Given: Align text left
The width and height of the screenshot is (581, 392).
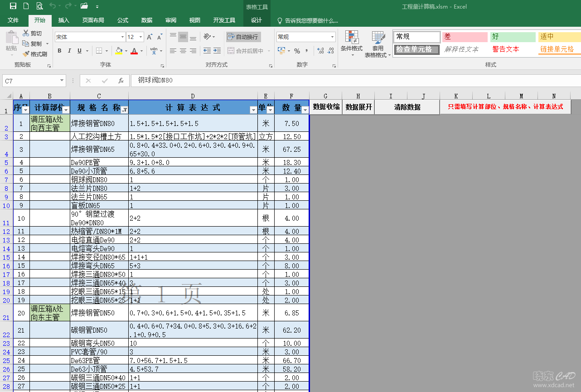Looking at the screenshot, I should pos(173,51).
